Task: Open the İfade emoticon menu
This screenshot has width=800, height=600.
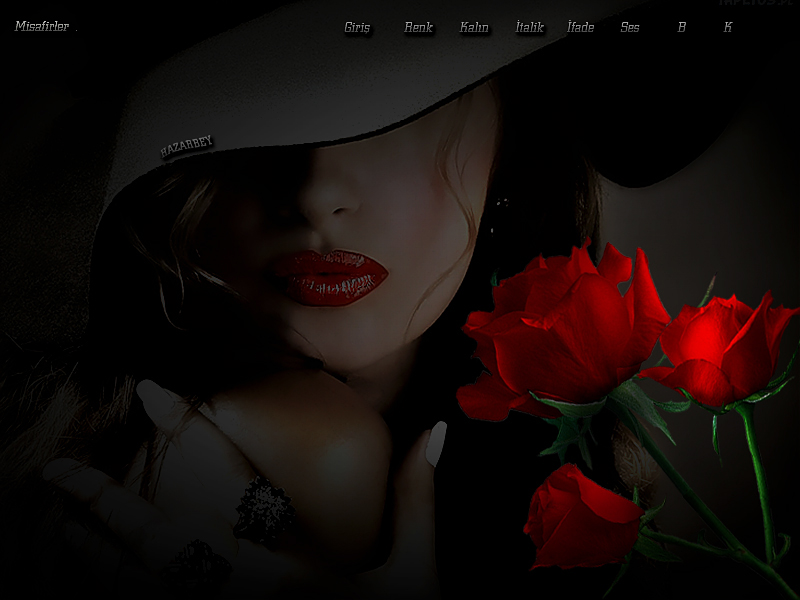Action: 580,28
